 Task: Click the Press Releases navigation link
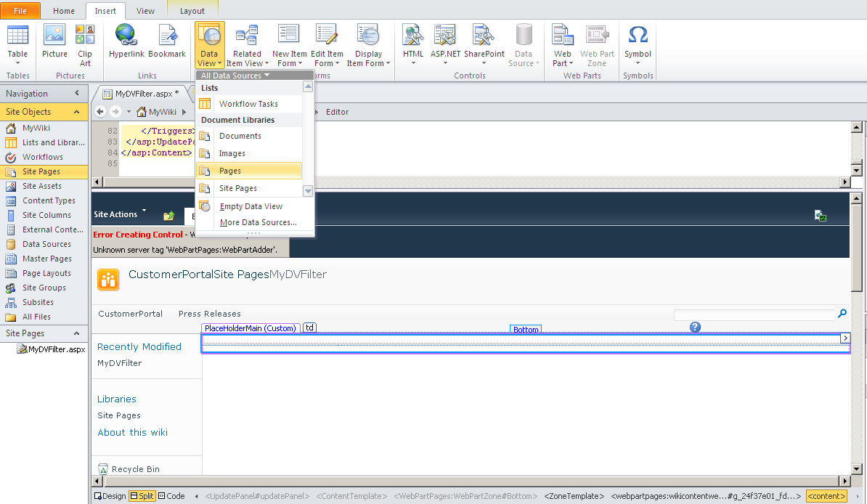(210, 314)
